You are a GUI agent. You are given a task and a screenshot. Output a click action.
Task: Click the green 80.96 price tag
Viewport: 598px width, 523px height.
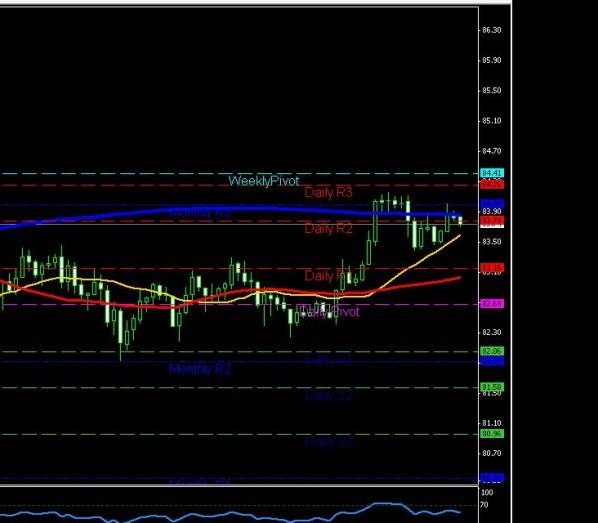tap(492, 434)
